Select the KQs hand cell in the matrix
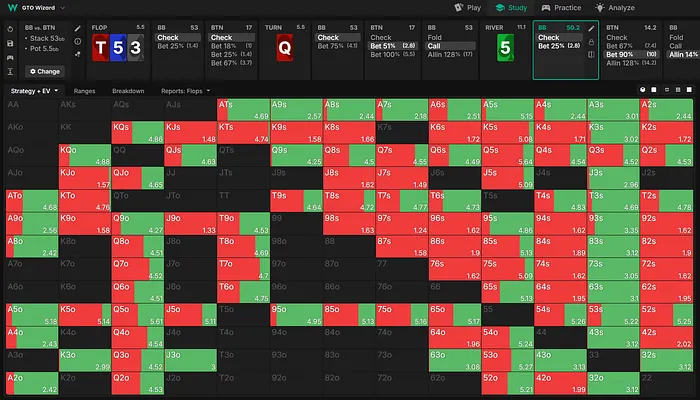Image resolution: width=700 pixels, height=400 pixels. 136,133
